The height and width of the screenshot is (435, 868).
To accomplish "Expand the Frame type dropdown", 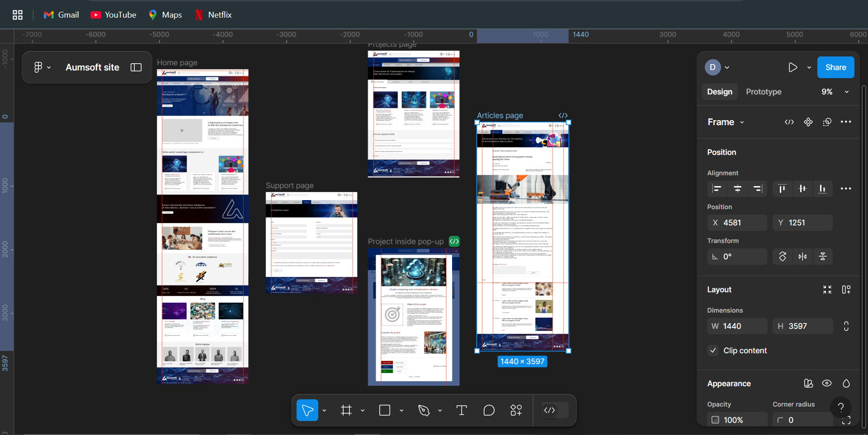I will pos(741,122).
